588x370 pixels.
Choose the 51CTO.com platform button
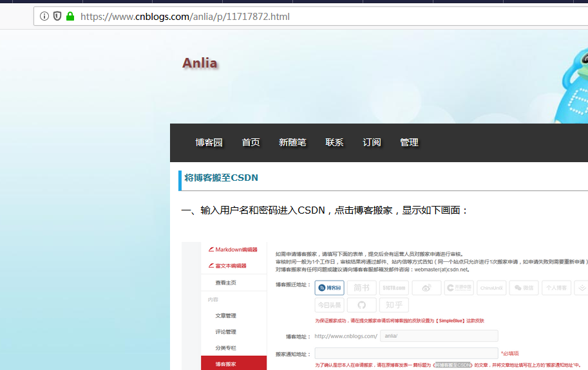(x=394, y=288)
